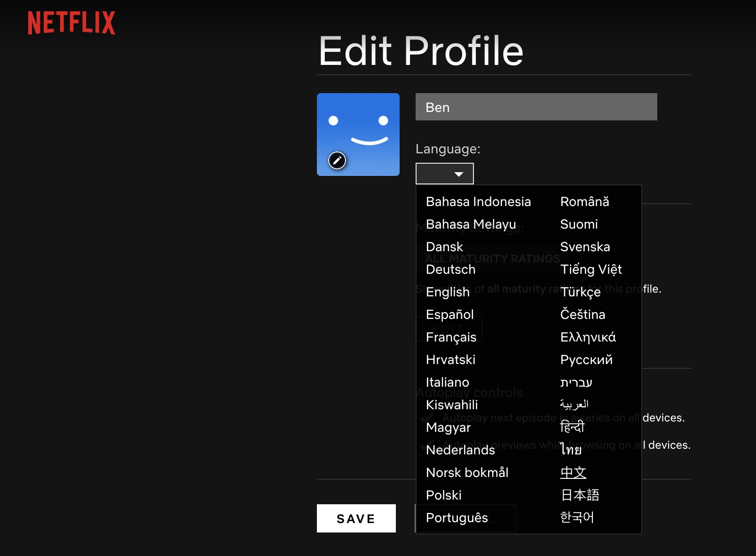Pick Svenska from the language options

[x=585, y=246]
